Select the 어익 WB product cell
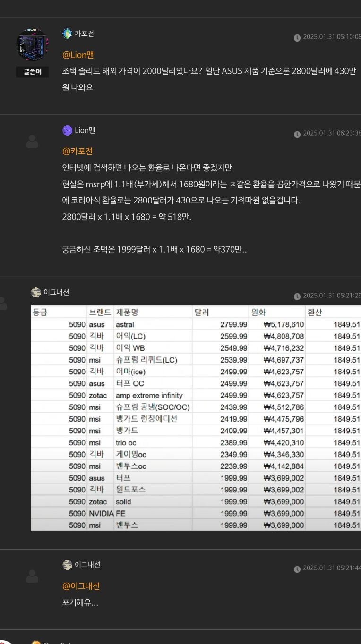 pyautogui.click(x=153, y=348)
